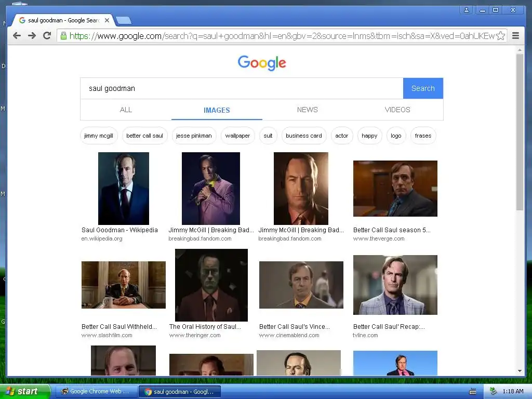Pick the suit suggestion chip
This screenshot has height=399, width=532.
tap(268, 136)
